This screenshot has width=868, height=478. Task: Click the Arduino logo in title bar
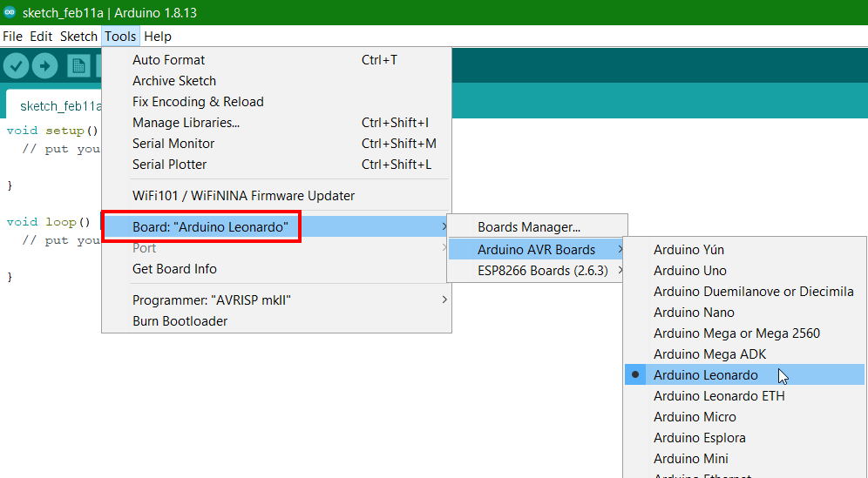(x=10, y=12)
